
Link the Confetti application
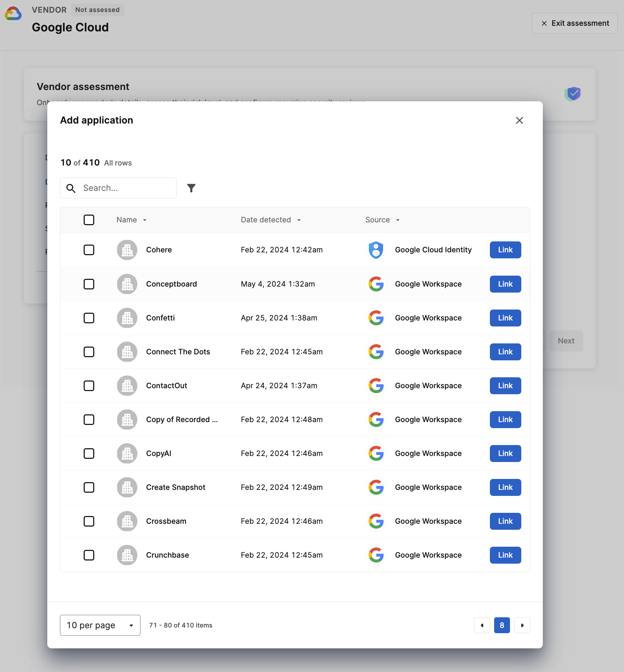tap(505, 318)
